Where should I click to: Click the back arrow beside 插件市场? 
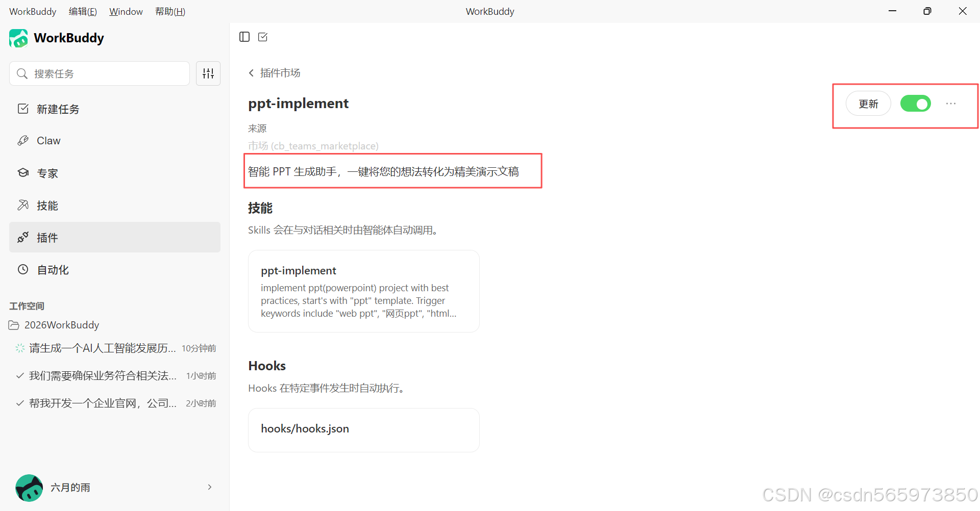tap(251, 73)
